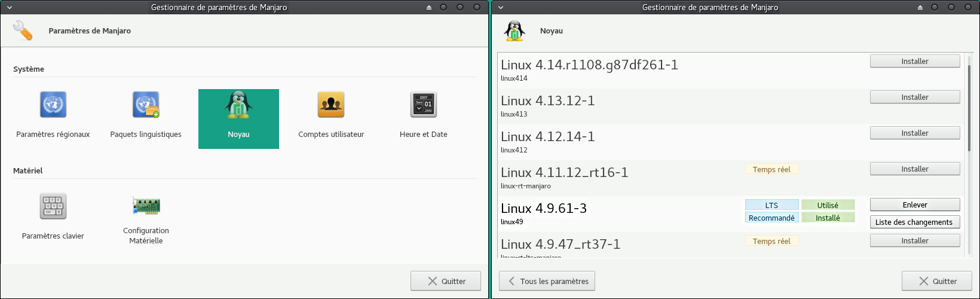The width and height of the screenshot is (980, 299).
Task: Shade the left window with up-arrow button
Action: (429, 7)
